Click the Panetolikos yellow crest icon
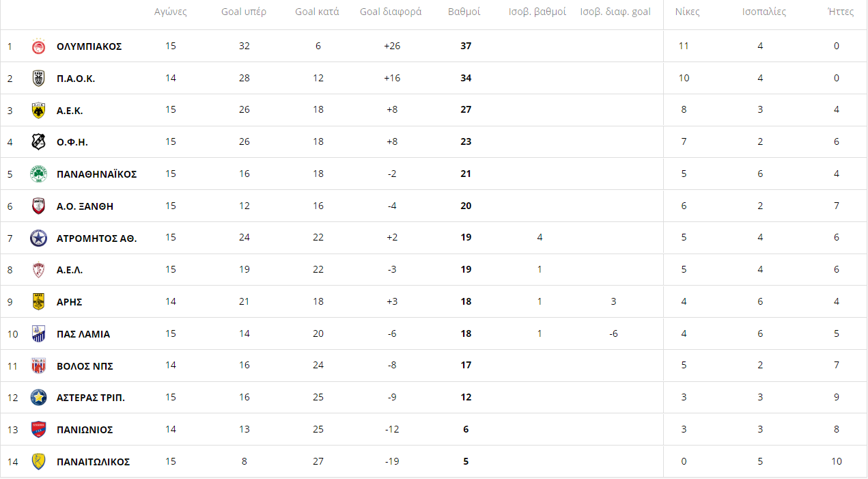 pos(39,462)
